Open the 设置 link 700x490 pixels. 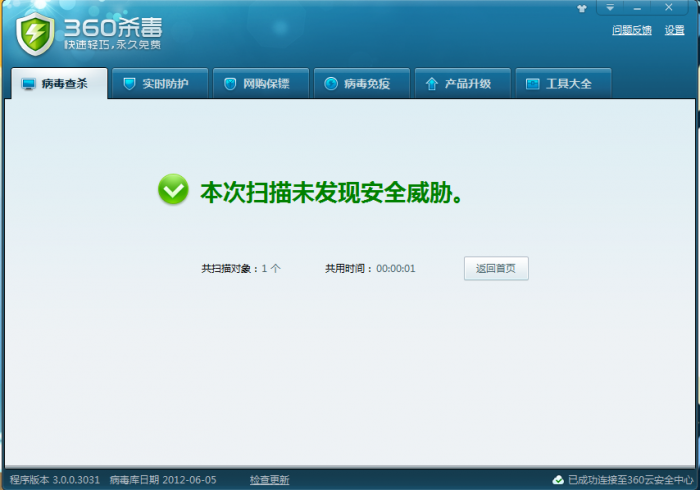(674, 30)
